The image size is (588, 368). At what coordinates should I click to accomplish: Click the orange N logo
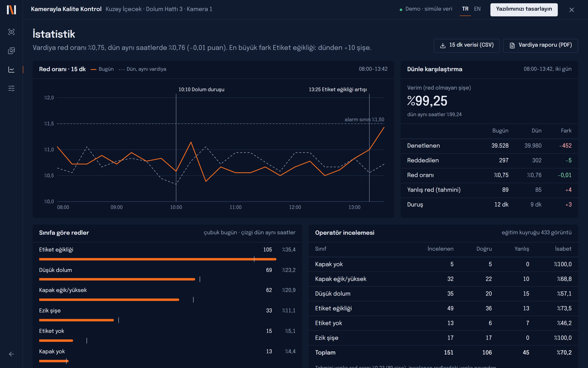11,10
